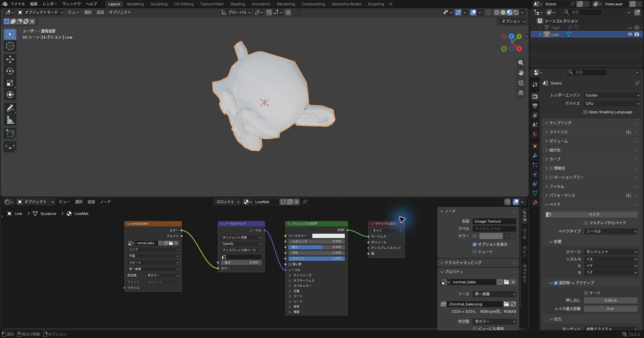
Task: Hide the Low object in viewport
Action: [630, 34]
